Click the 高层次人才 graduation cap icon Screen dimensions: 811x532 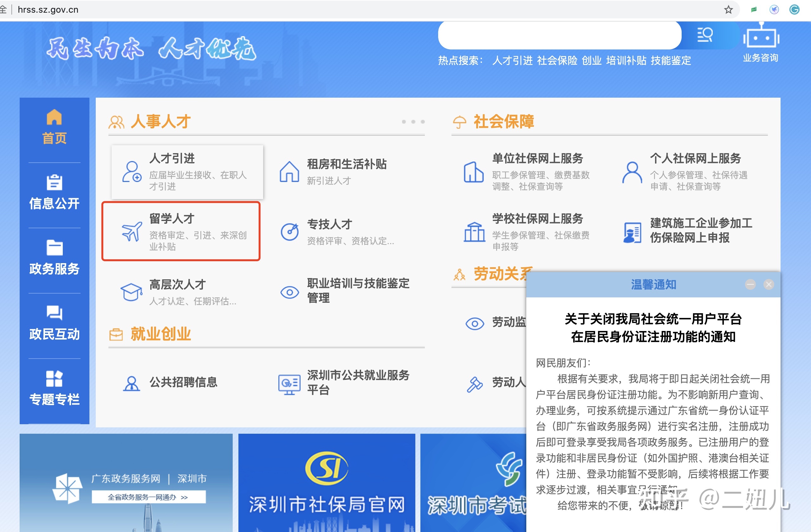(131, 292)
